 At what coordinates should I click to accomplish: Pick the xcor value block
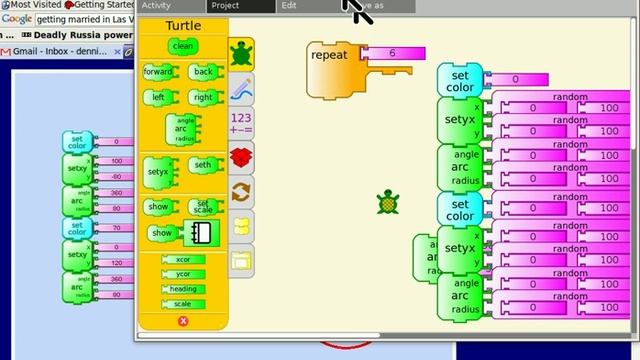183,260
